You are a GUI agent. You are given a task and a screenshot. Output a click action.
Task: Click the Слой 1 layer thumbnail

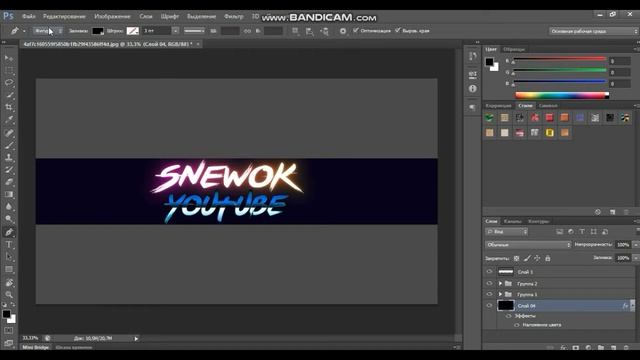(x=506, y=272)
